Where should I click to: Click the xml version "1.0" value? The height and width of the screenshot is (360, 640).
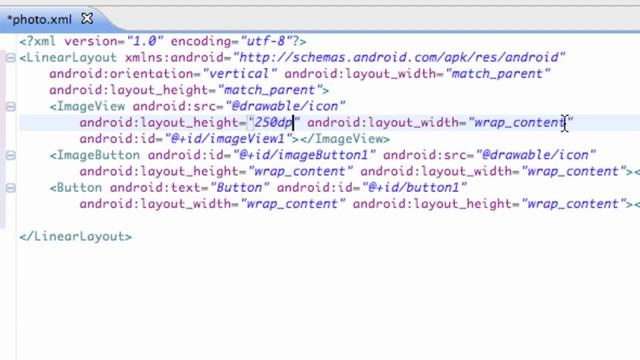[x=145, y=41]
